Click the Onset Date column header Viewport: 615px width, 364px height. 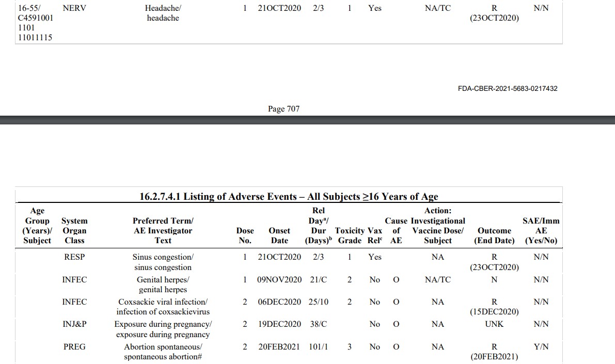coord(279,235)
